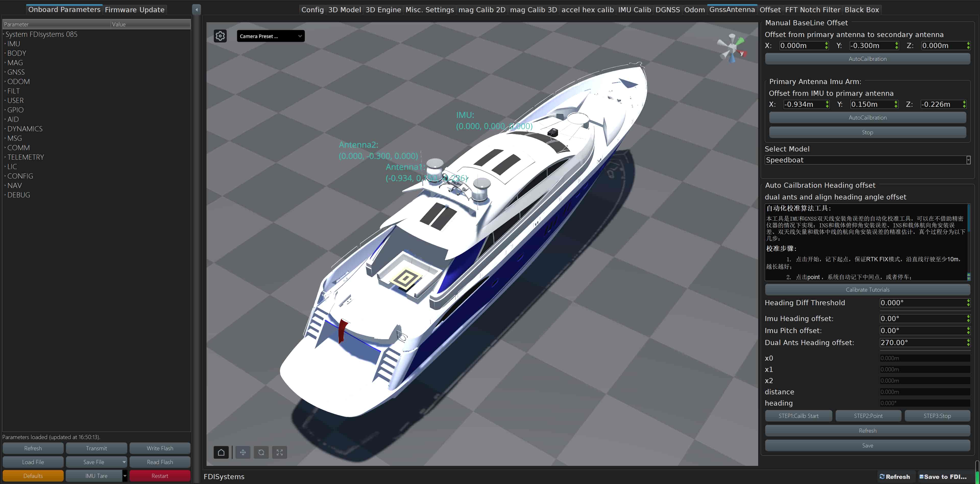Select the pan/move camera tool

point(243,452)
